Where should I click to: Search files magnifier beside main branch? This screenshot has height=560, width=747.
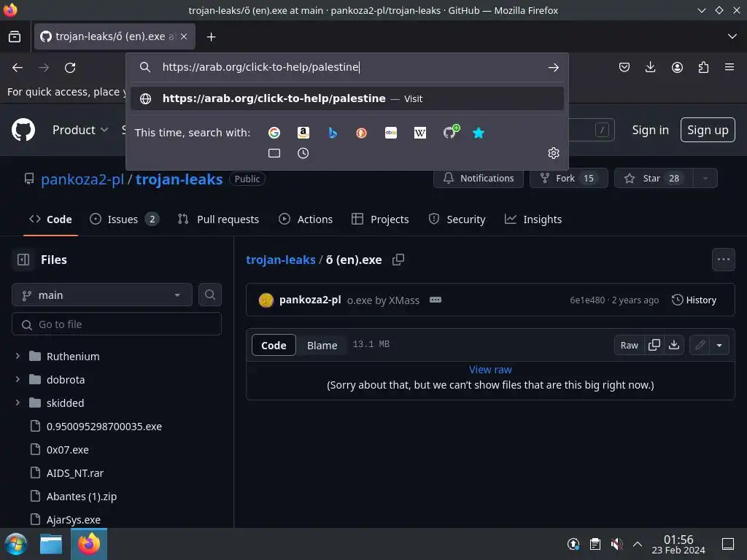(209, 295)
